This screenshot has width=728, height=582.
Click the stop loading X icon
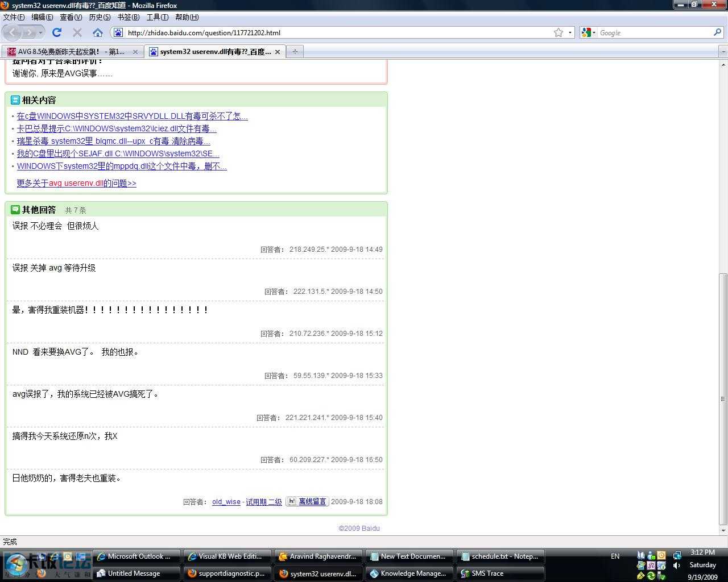(77, 32)
